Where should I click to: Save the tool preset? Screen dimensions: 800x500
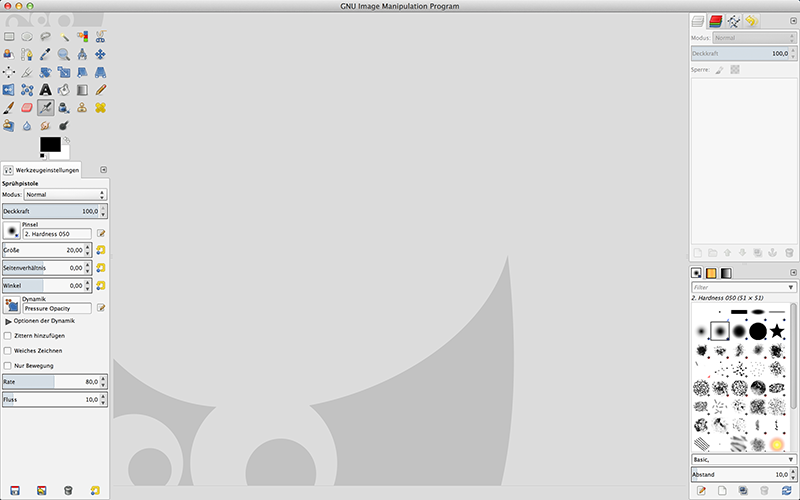point(15,490)
